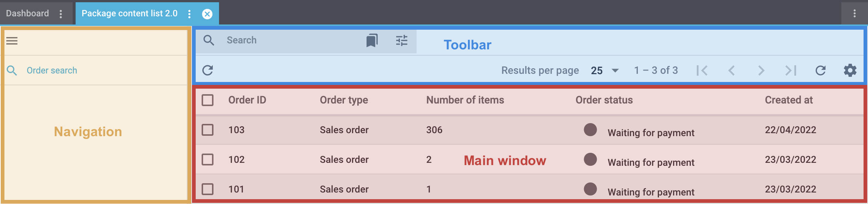Go to the previous results page
The image size is (868, 204).
click(732, 70)
